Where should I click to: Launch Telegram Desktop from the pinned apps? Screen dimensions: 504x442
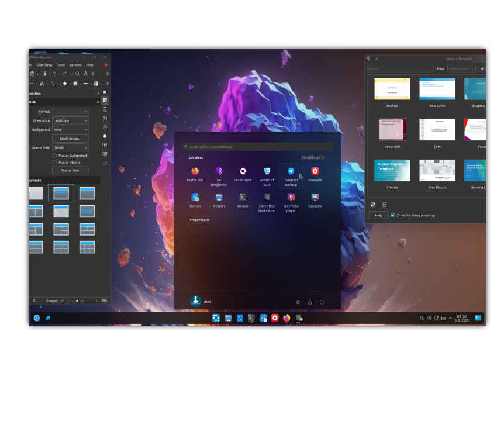[291, 177]
